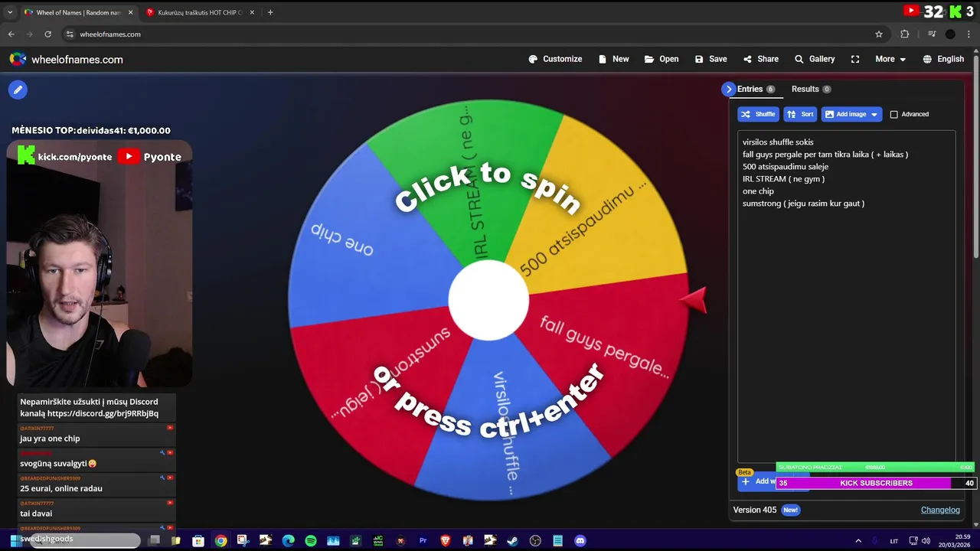Click the browser address bar
Viewport: 980px width, 551px height.
click(x=467, y=34)
